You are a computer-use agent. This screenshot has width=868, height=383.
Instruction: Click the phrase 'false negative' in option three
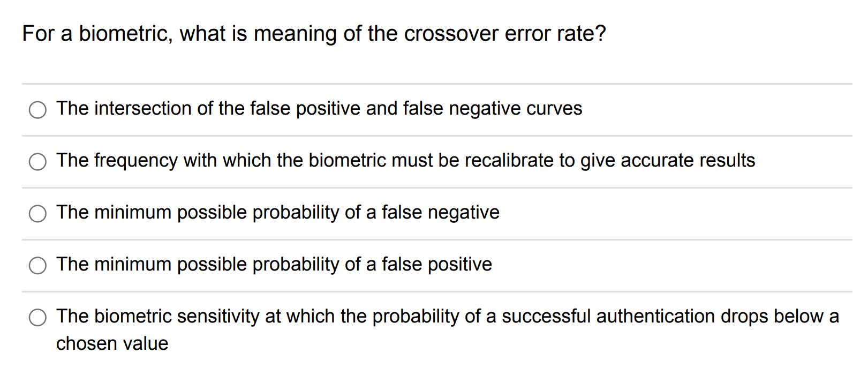pos(439,213)
